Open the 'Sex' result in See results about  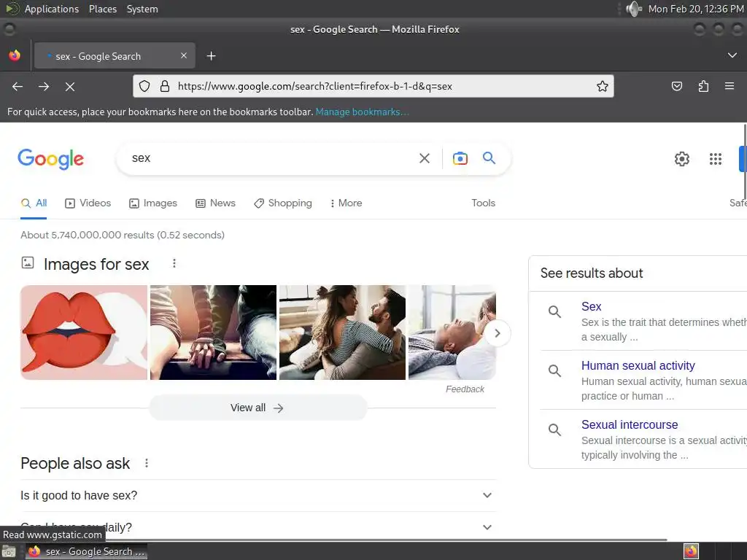(x=591, y=306)
